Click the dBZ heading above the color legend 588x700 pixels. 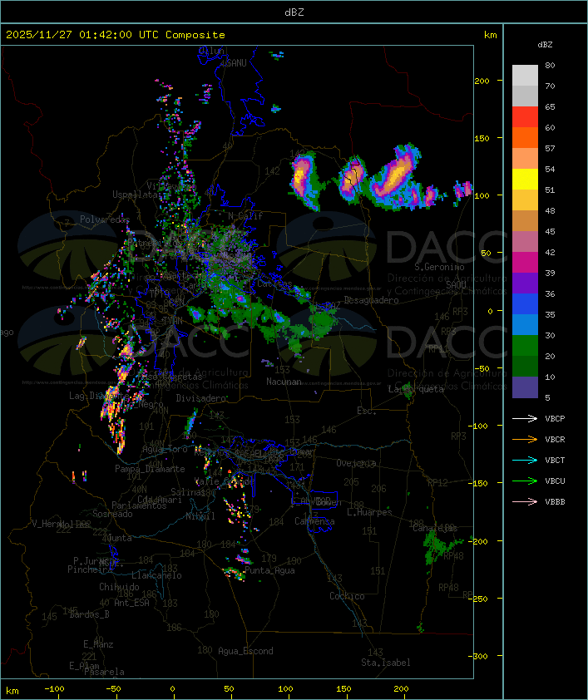point(545,45)
